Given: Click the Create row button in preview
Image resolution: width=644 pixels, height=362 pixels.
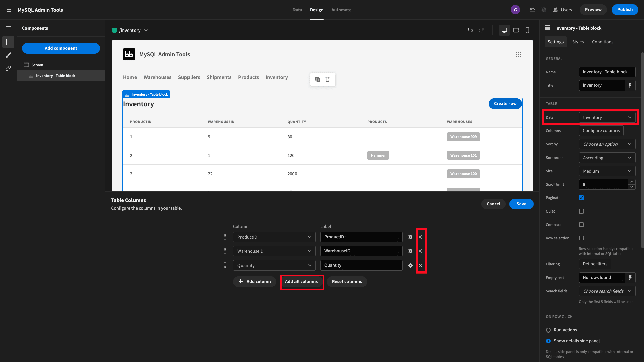Looking at the screenshot, I should (505, 104).
